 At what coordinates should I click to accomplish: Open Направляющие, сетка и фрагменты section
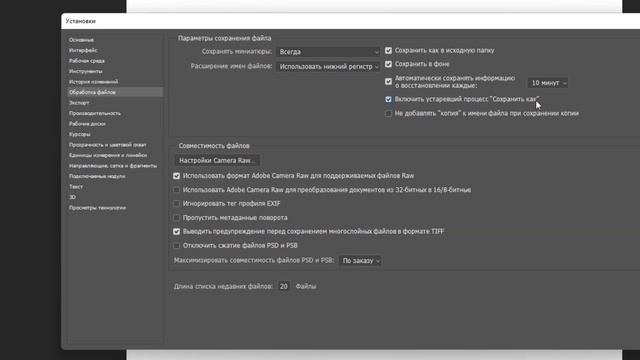[x=113, y=166]
